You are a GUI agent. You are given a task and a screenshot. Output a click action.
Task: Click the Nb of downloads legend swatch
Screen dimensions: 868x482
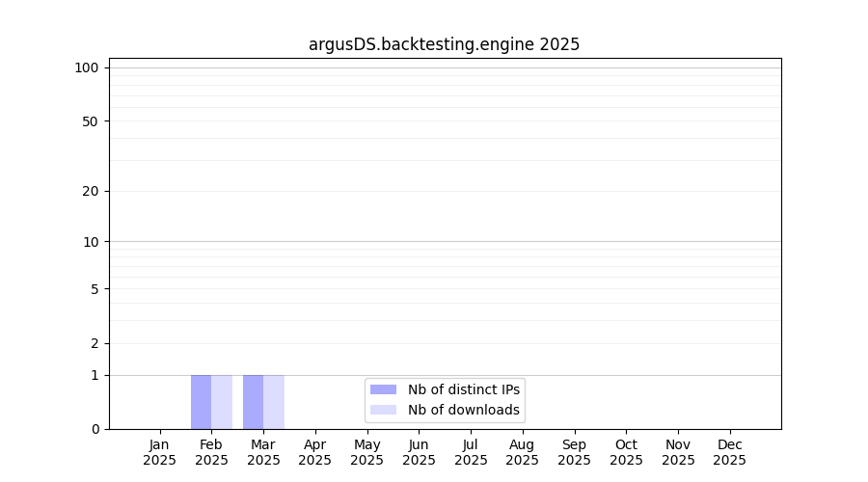pos(383,410)
